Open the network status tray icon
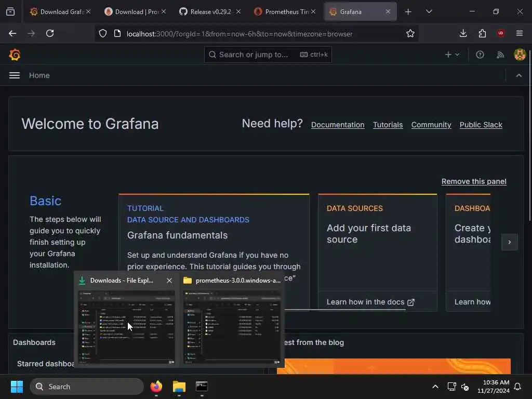The height and width of the screenshot is (399, 532). point(451,387)
